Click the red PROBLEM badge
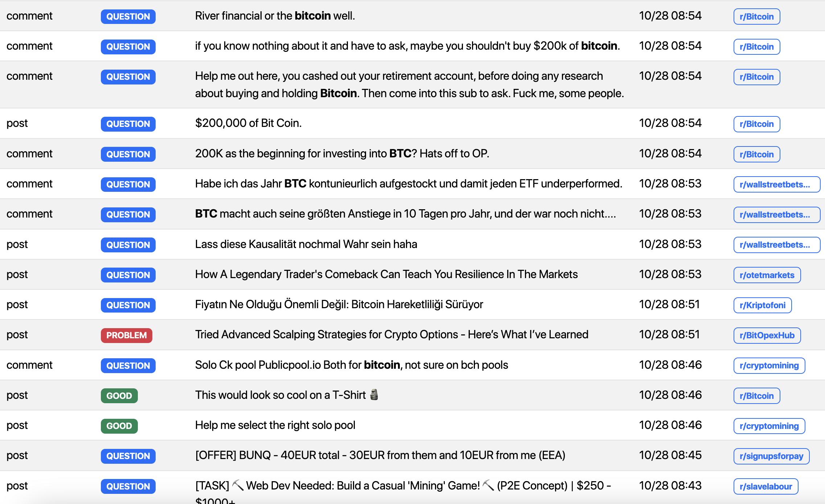The width and height of the screenshot is (825, 504). tap(126, 335)
